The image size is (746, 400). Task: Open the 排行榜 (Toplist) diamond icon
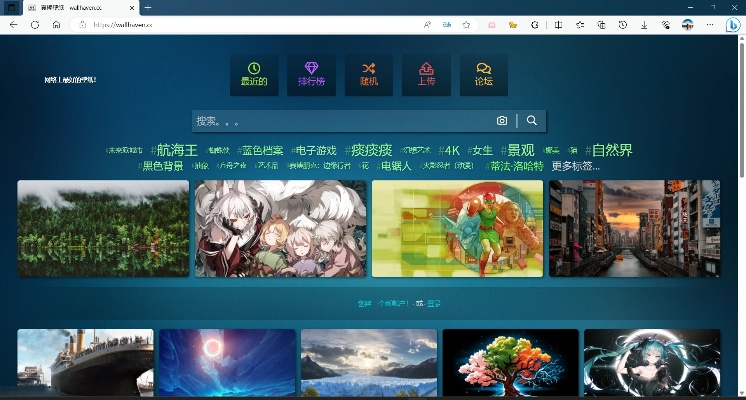tap(310, 75)
